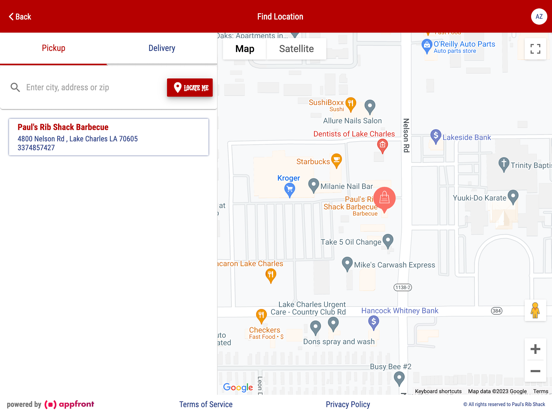Screen dimensions: 552x414
Task: Click the Trinity Baptist church pin
Action: tap(504, 164)
